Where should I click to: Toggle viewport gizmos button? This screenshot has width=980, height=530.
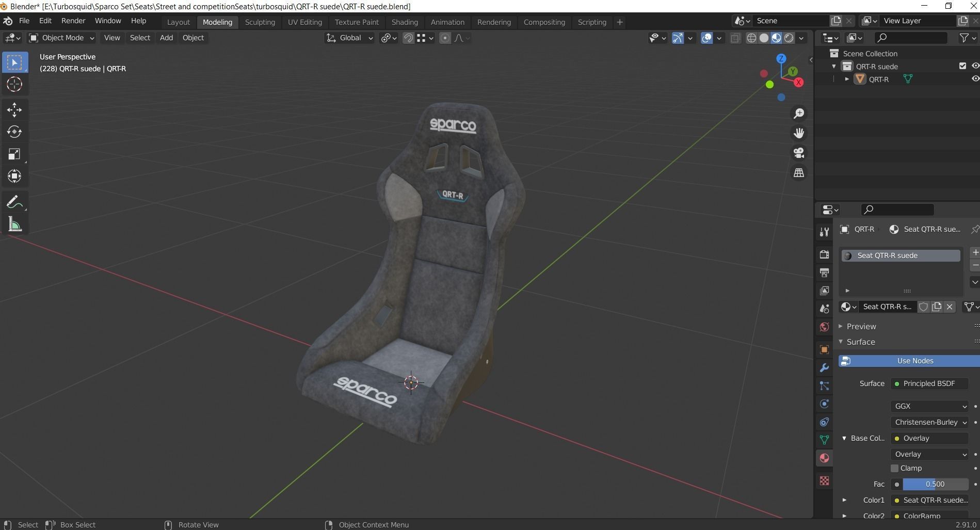coord(678,38)
